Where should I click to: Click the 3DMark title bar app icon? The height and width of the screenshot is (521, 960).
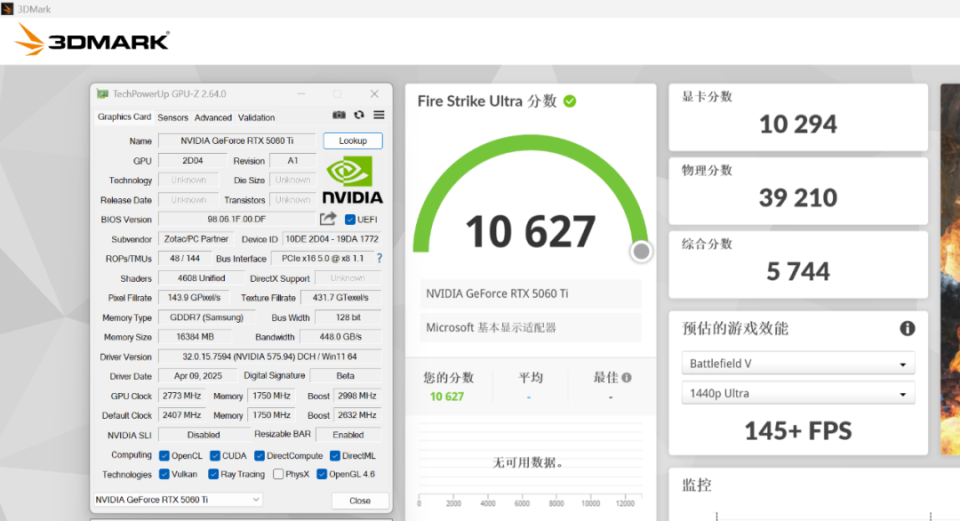coord(7,9)
